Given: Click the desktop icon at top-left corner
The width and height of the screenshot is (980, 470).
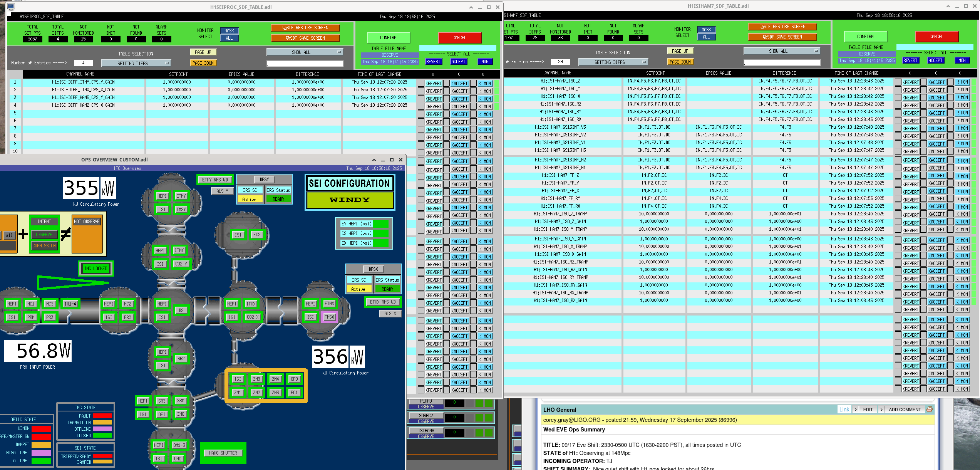Looking at the screenshot, I should pyautogui.click(x=11, y=7).
